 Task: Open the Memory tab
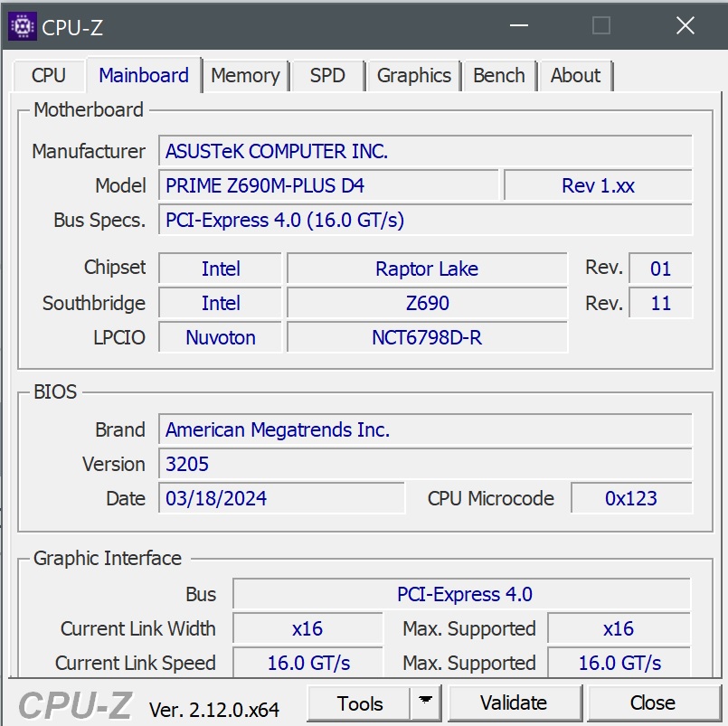245,76
